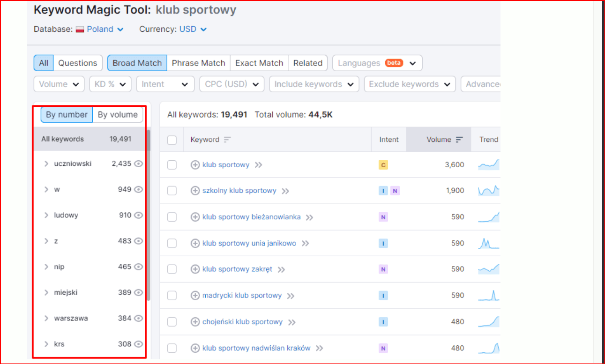The image size is (605, 364).
Task: Open the Include keywords filter
Action: click(314, 84)
